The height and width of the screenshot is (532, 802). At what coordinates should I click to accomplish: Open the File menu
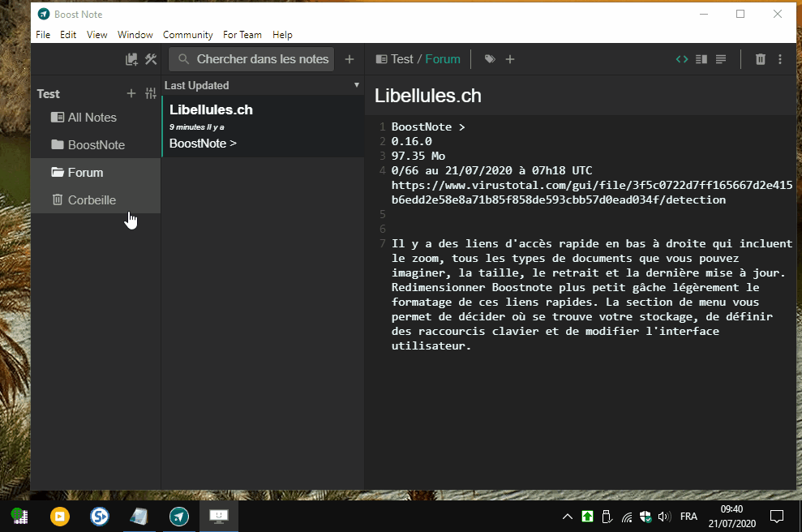coord(43,35)
